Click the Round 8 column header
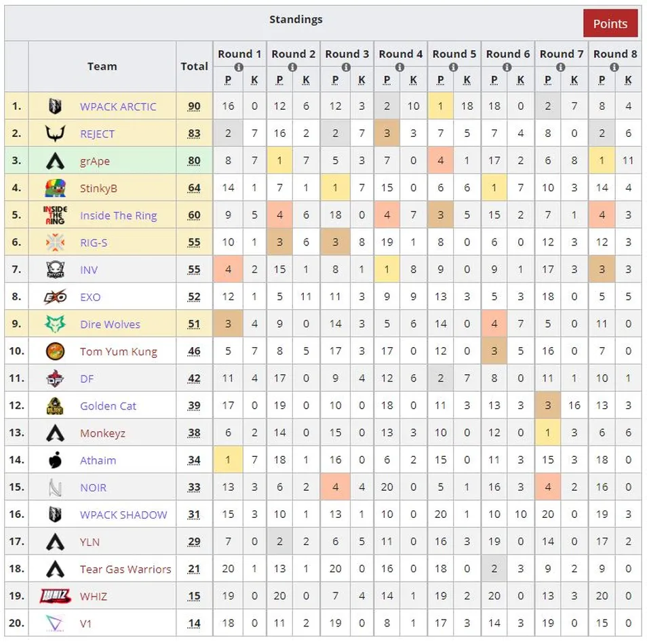 click(614, 54)
